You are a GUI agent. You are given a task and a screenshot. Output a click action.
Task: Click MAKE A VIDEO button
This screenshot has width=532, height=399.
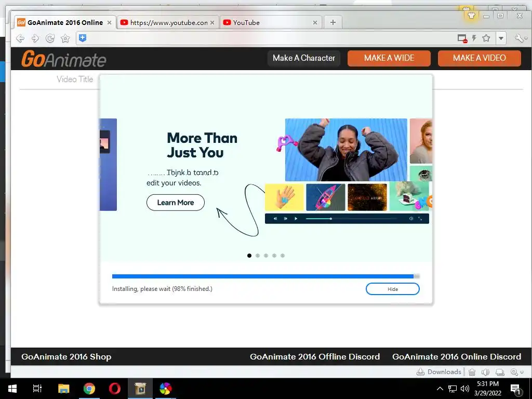pyautogui.click(x=480, y=58)
